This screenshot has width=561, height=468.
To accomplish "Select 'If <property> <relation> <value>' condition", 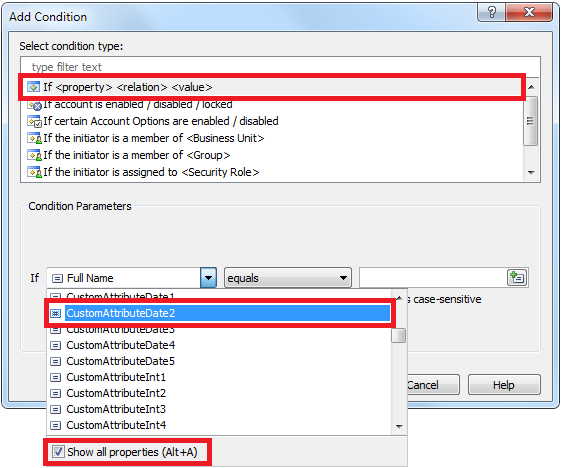I will 273,87.
